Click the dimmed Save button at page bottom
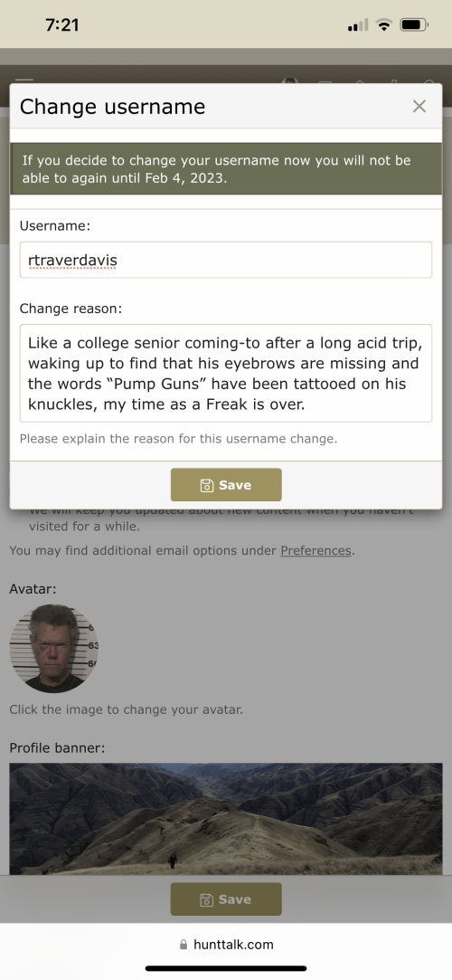452x980 pixels. tap(226, 899)
